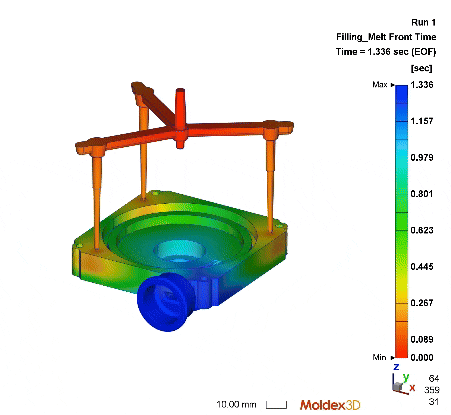Click the legend value 1.157
Image resolution: width=451 pixels, height=415 pixels.
422,121
